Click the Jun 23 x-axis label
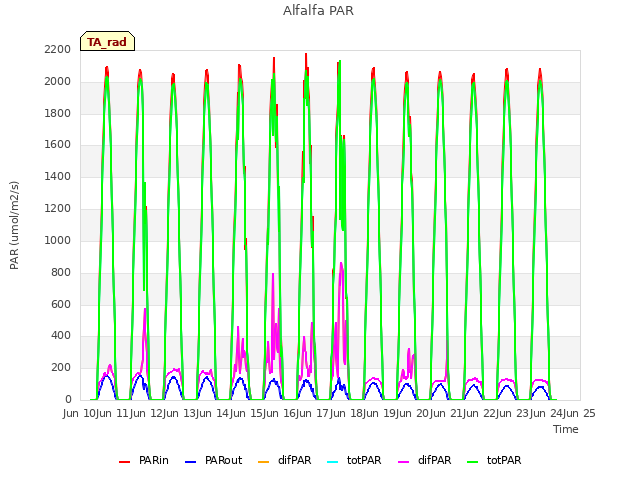Image resolution: width=640 pixels, height=480 pixels. point(509,413)
